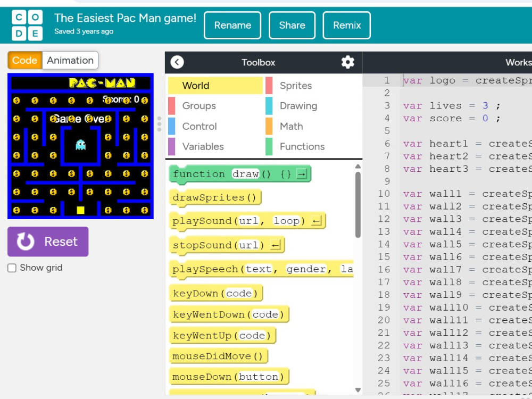Click the Game Over text in game
Viewport: 532px width, 399px height.
(80, 119)
